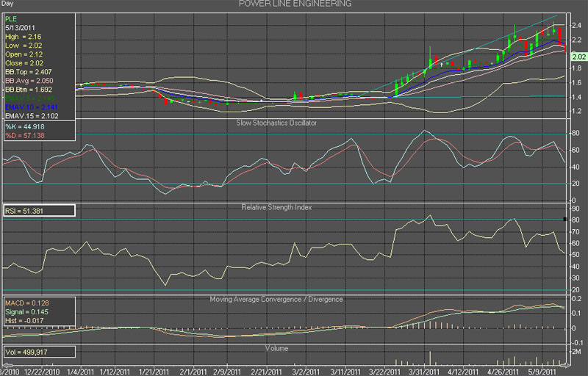Click the Hist = -0.017 value

coord(24,321)
